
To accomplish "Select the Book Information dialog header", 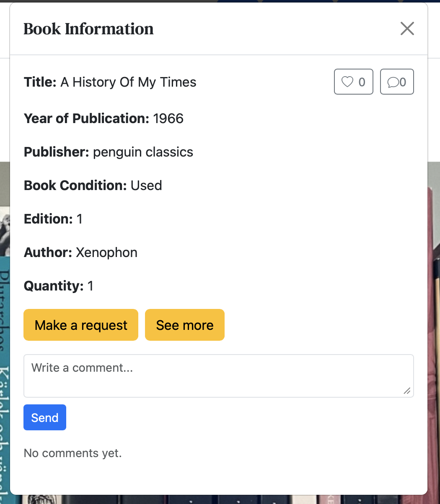I will coord(88,28).
